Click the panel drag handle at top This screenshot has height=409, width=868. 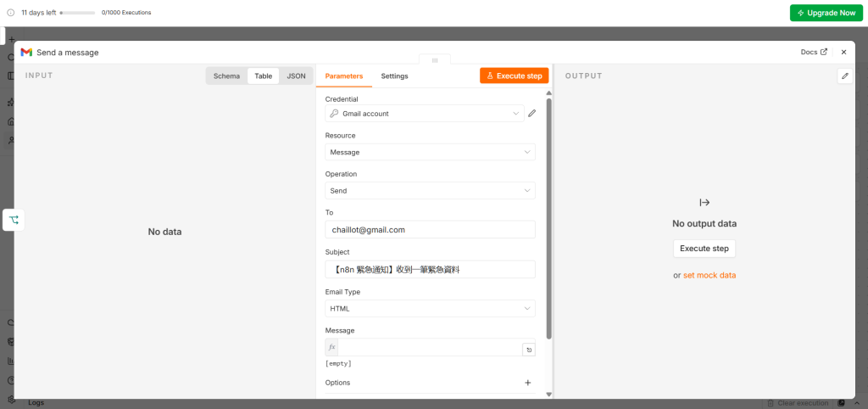tap(435, 60)
